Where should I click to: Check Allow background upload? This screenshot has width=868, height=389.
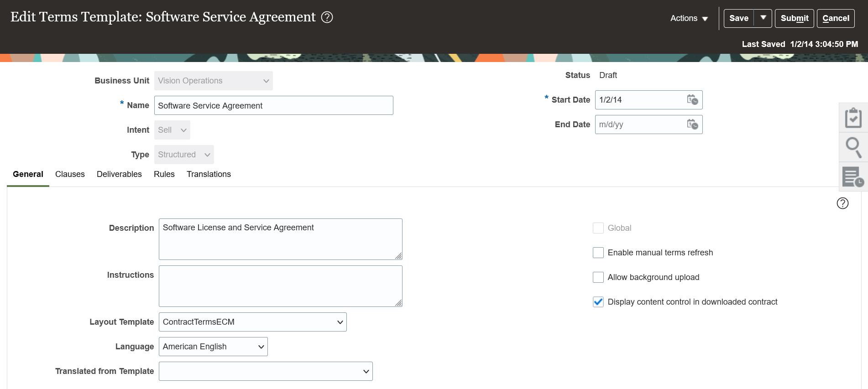click(598, 277)
